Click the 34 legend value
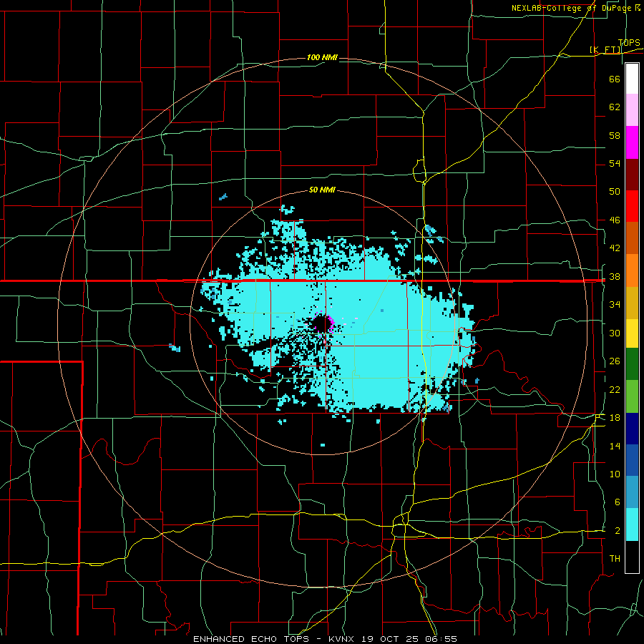The height and width of the screenshot is (644, 644). [615, 304]
